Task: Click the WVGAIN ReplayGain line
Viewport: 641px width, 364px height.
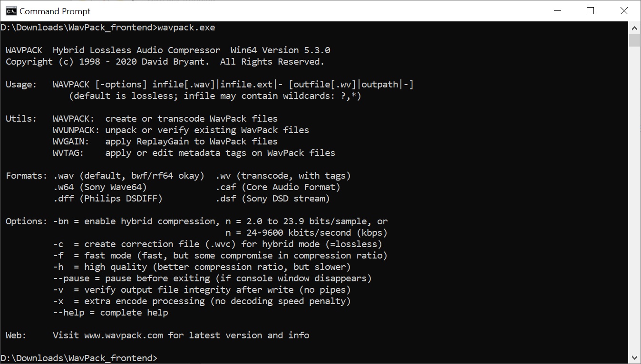Action: pos(165,142)
